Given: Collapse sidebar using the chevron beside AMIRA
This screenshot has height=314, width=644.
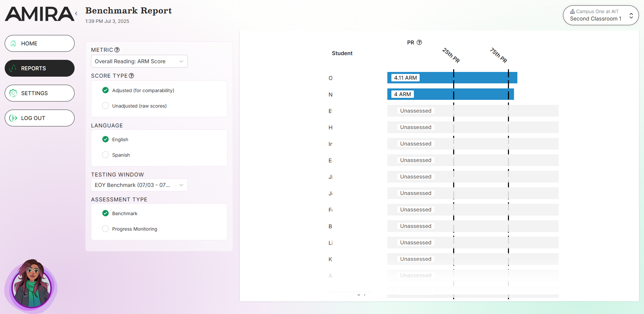Looking at the screenshot, I should (76, 13).
